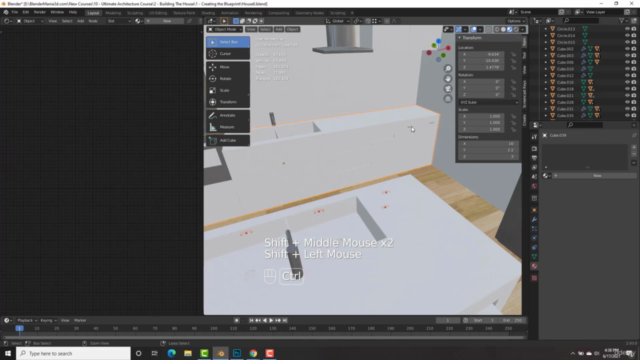Open the Material properties tab
Viewport: 640px width, 360px height.
point(534,266)
